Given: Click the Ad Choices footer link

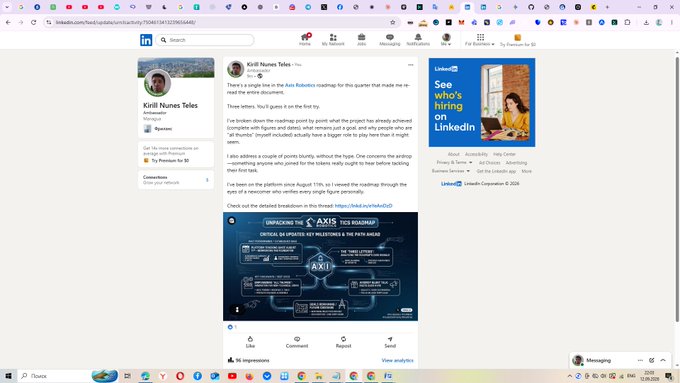Looking at the screenshot, I should [x=489, y=163].
